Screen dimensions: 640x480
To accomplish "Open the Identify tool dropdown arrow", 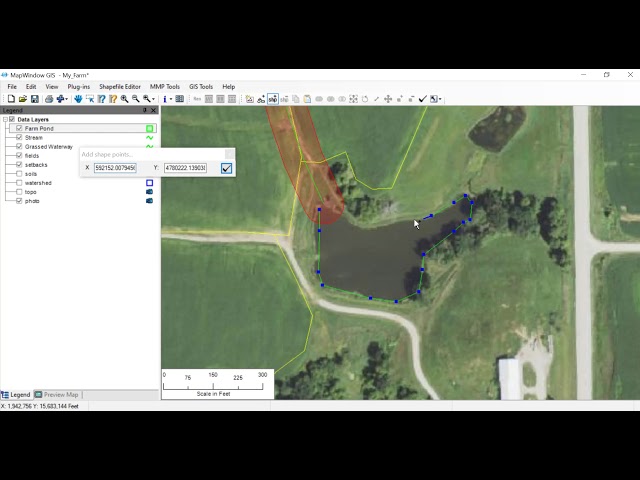I will [x=170, y=99].
